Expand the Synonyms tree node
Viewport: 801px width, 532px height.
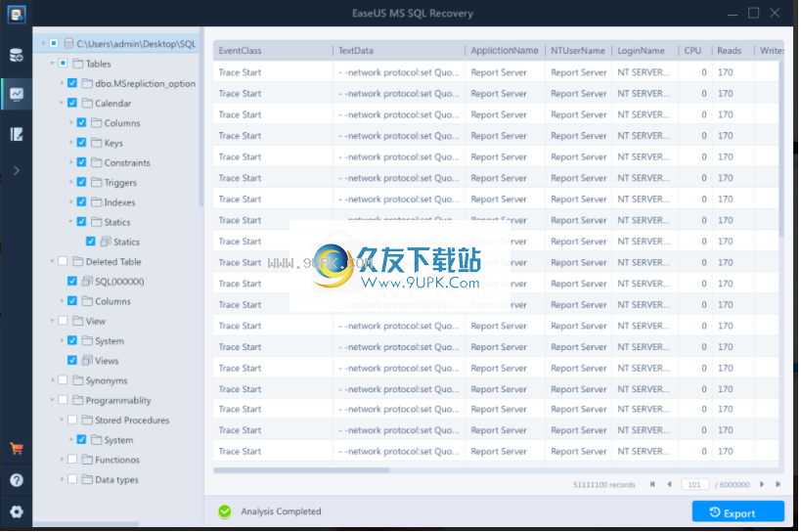click(52, 380)
